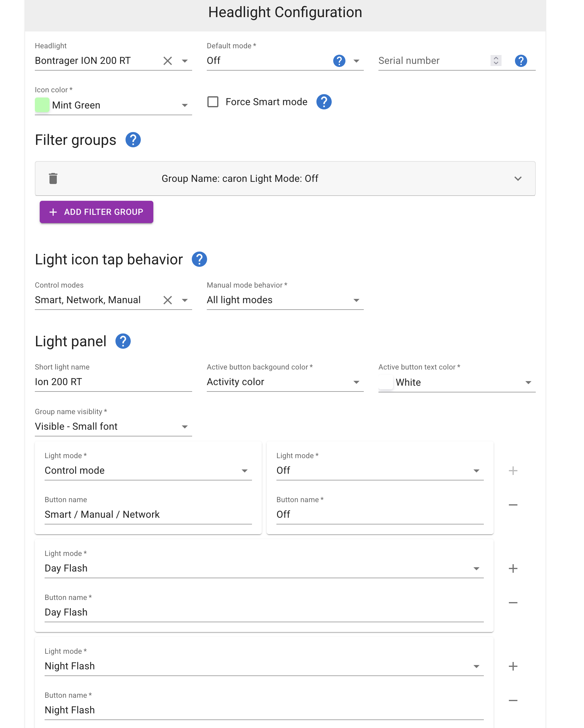
Task: Open the Default mode dropdown
Action: point(356,61)
